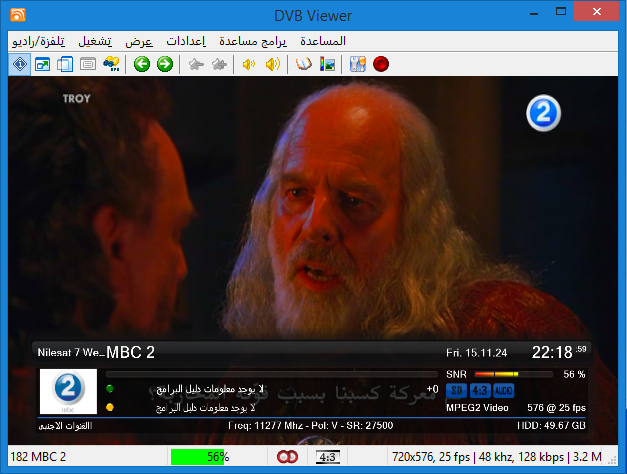Open the تشغيل menu
The height and width of the screenshot is (474, 627).
click(95, 41)
